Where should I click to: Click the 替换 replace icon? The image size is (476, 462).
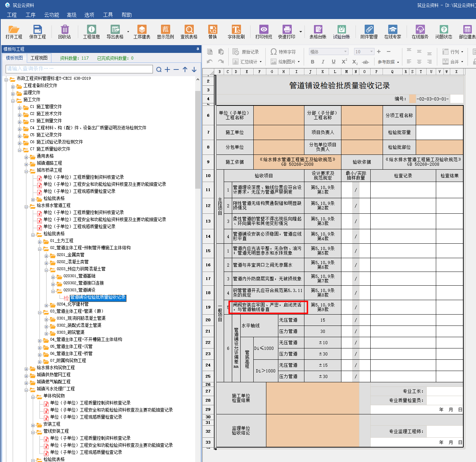click(212, 32)
